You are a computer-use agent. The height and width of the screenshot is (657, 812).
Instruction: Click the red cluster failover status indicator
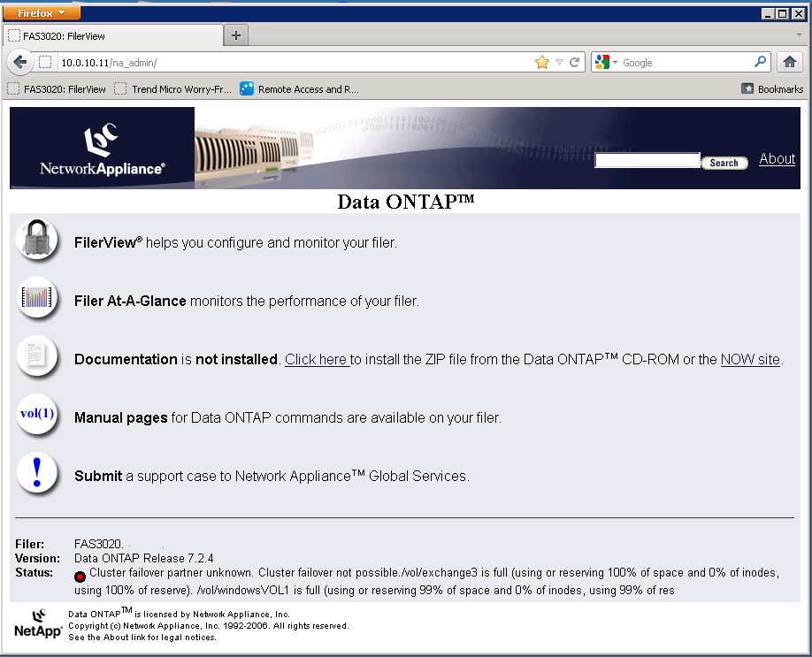click(80, 575)
